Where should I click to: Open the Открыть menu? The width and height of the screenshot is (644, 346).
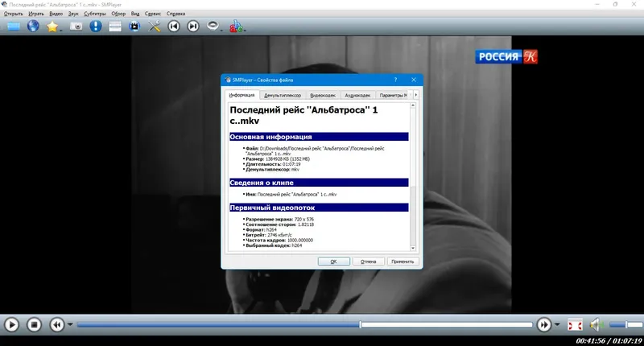tap(14, 14)
